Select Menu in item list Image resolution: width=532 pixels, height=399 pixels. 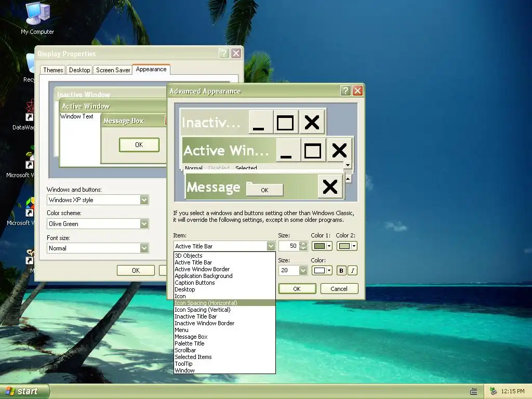pyautogui.click(x=224, y=330)
